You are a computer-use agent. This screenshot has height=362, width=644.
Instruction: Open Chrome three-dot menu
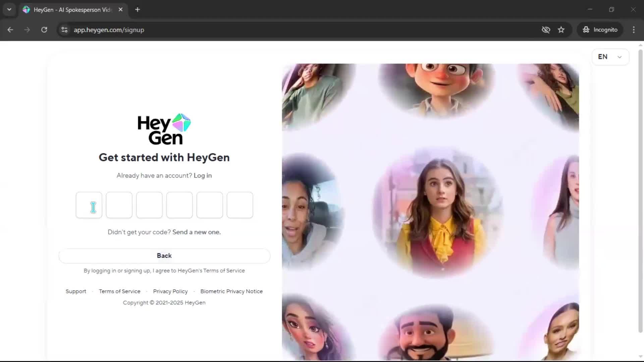click(x=634, y=30)
